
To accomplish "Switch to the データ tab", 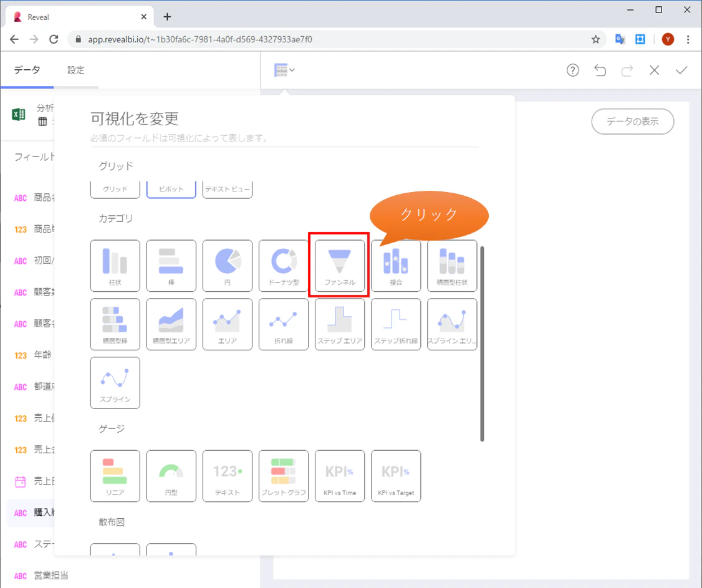I will 27,70.
